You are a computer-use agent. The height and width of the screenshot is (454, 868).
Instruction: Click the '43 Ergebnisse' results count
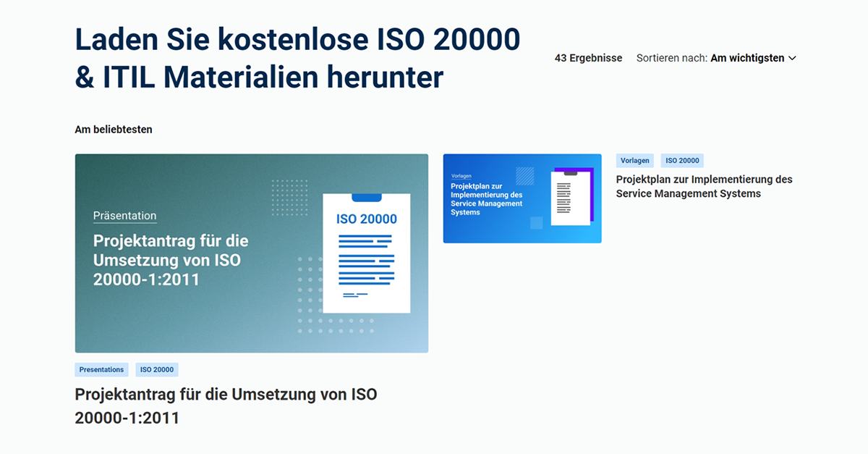click(588, 58)
